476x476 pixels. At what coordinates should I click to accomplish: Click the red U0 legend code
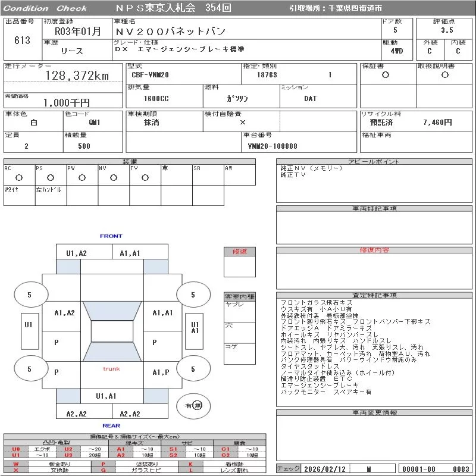16,449
